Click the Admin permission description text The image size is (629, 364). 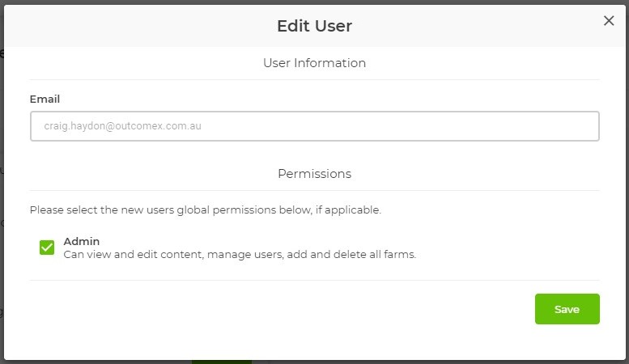coord(239,255)
